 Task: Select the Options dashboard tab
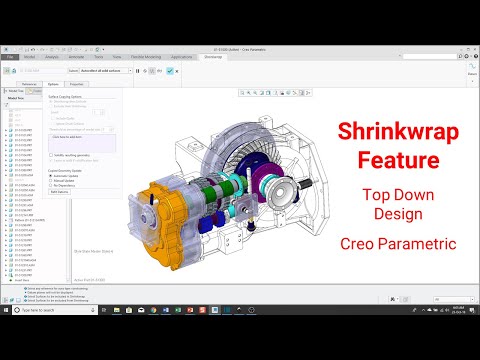coord(53,84)
